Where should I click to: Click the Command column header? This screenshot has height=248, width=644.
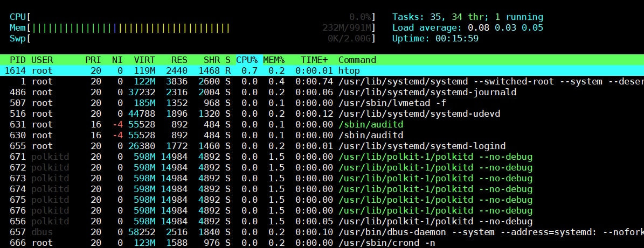[x=357, y=60]
